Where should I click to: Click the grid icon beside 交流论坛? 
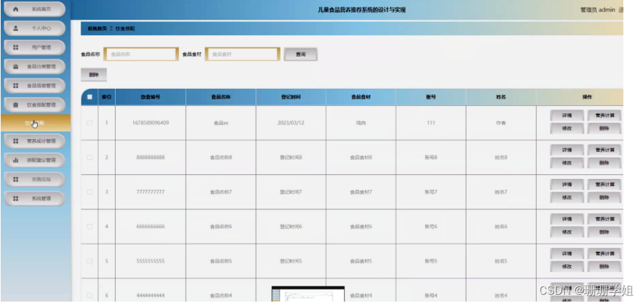pyautogui.click(x=16, y=179)
